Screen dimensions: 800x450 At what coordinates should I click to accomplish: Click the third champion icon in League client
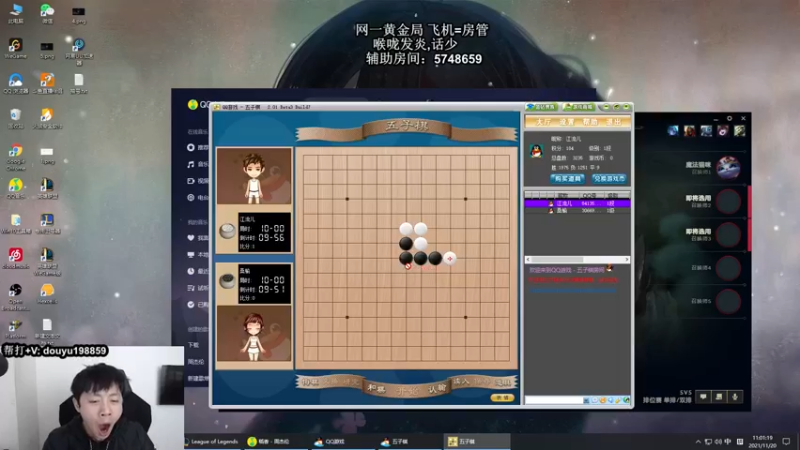pos(706,131)
